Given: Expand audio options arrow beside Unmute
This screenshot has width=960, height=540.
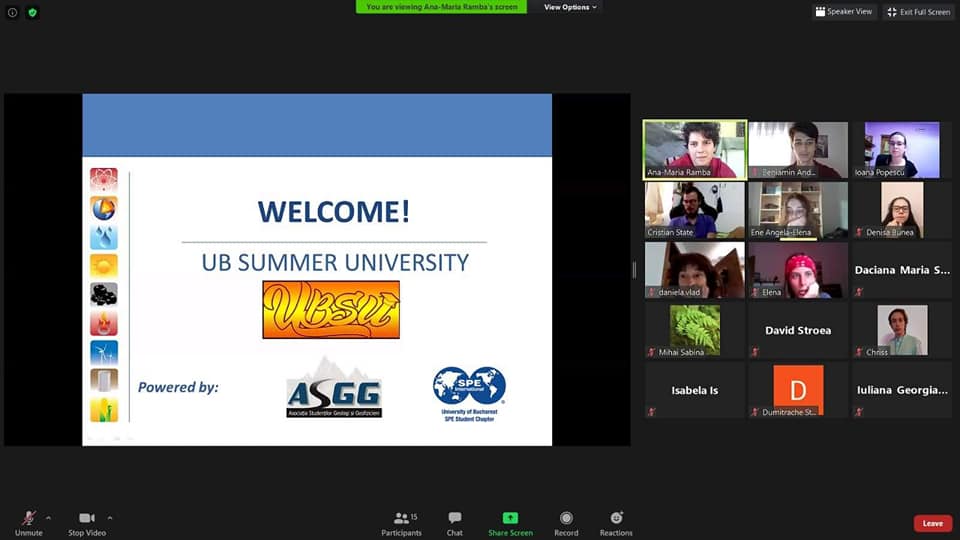Looking at the screenshot, I should click(48, 518).
